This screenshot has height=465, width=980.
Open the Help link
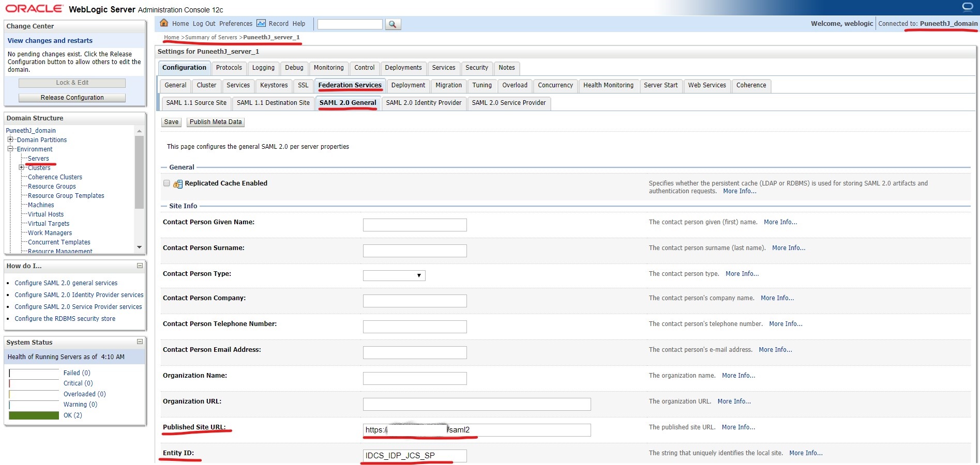click(x=299, y=24)
